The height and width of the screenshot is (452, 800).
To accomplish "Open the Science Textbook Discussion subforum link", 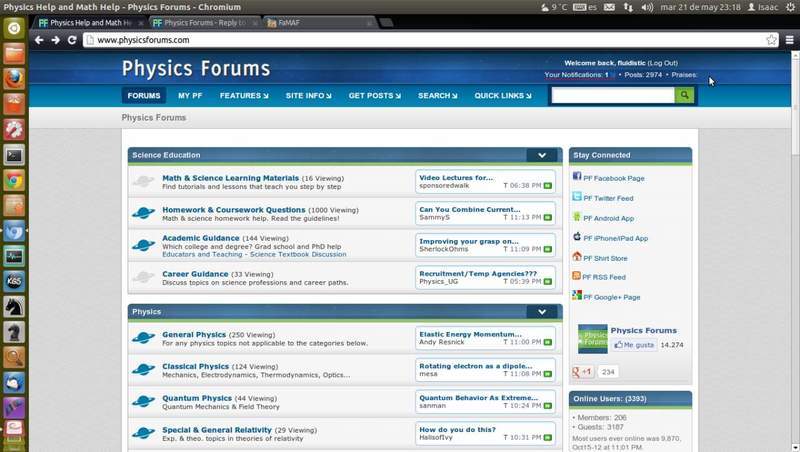I will (298, 254).
